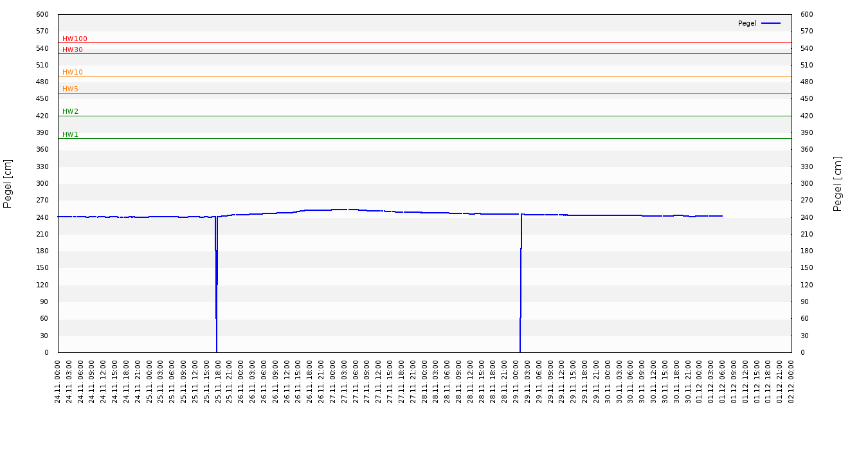Click the left Pegel [cm] axis title
Image resolution: width=868 pixels, height=450 pixels.
(8, 183)
